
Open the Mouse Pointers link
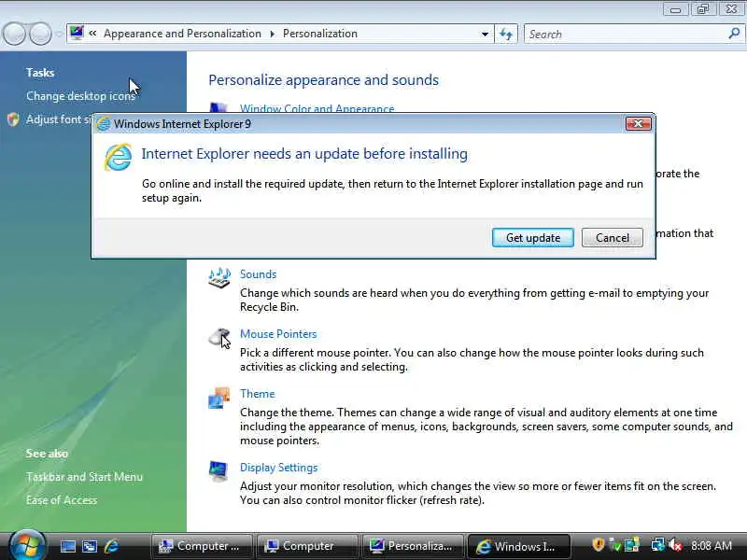pyautogui.click(x=278, y=334)
